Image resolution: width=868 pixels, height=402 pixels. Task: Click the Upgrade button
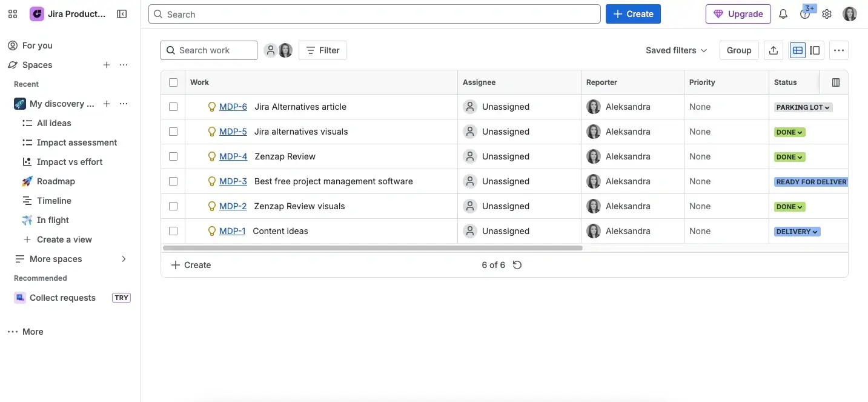(x=738, y=14)
